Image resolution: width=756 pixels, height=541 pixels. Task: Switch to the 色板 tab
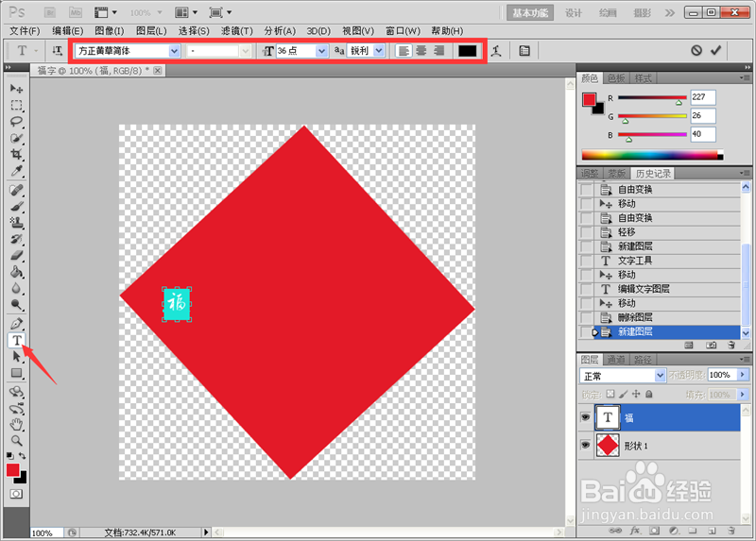click(616, 78)
